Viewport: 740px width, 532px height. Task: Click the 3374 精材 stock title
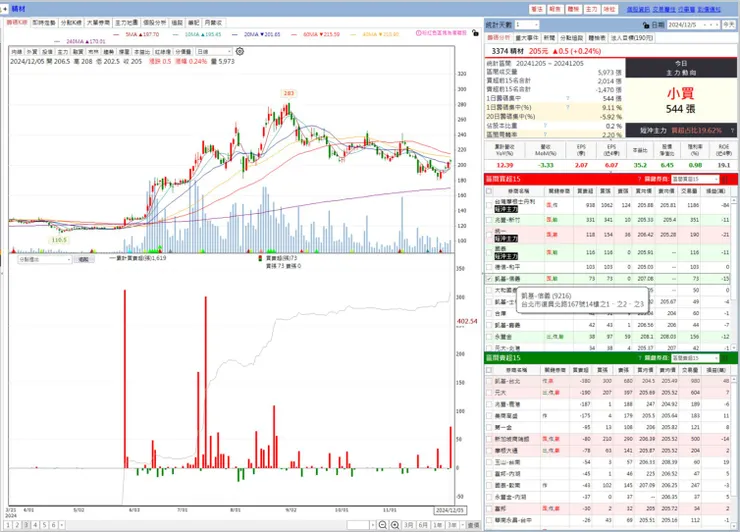click(508, 51)
